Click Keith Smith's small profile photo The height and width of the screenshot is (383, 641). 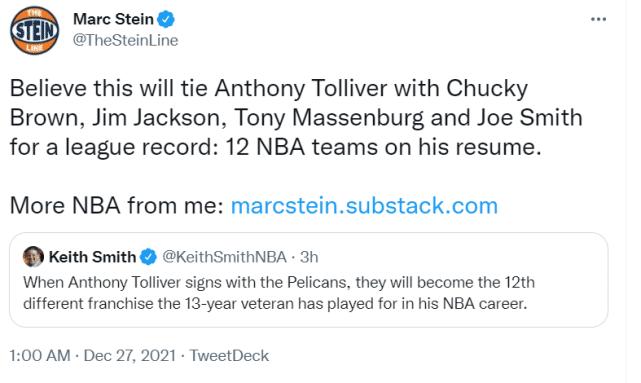click(33, 257)
